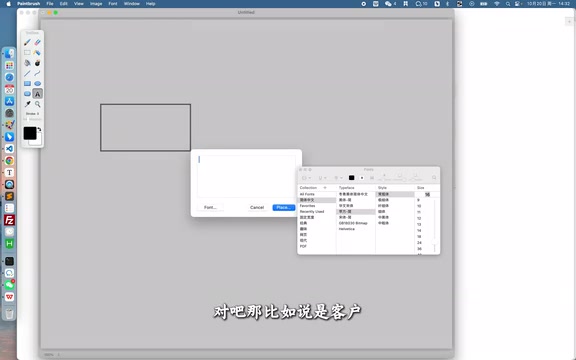
Task: Click inside the text entry field
Action: pyautogui.click(x=246, y=176)
